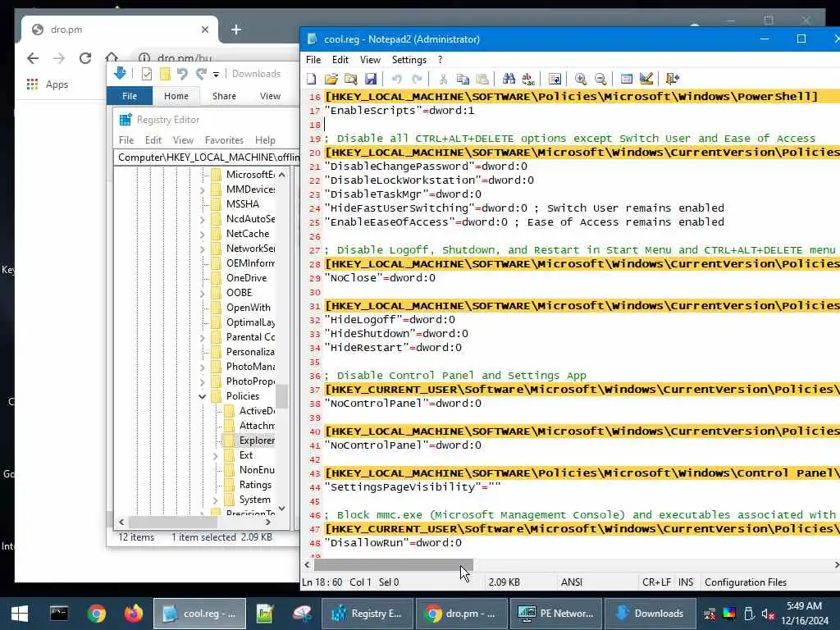Open Find with the binoculars icon

[509, 80]
